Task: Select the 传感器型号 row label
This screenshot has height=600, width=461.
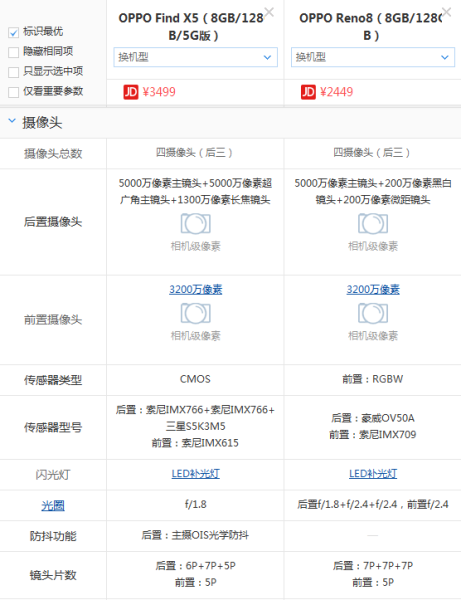Action: 53,427
